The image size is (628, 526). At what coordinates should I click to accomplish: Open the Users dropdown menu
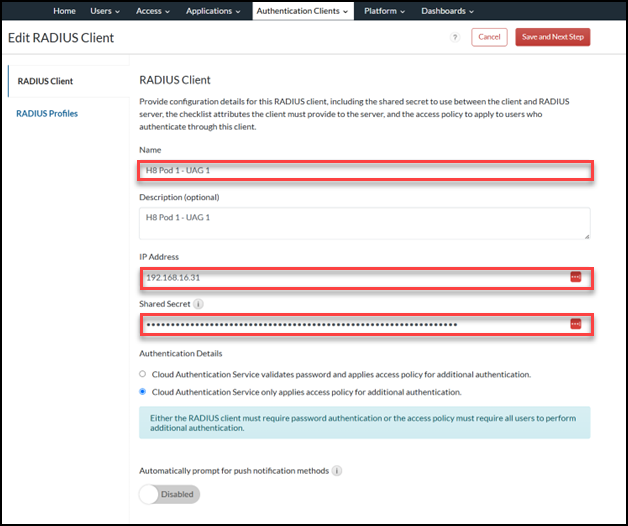(x=105, y=11)
